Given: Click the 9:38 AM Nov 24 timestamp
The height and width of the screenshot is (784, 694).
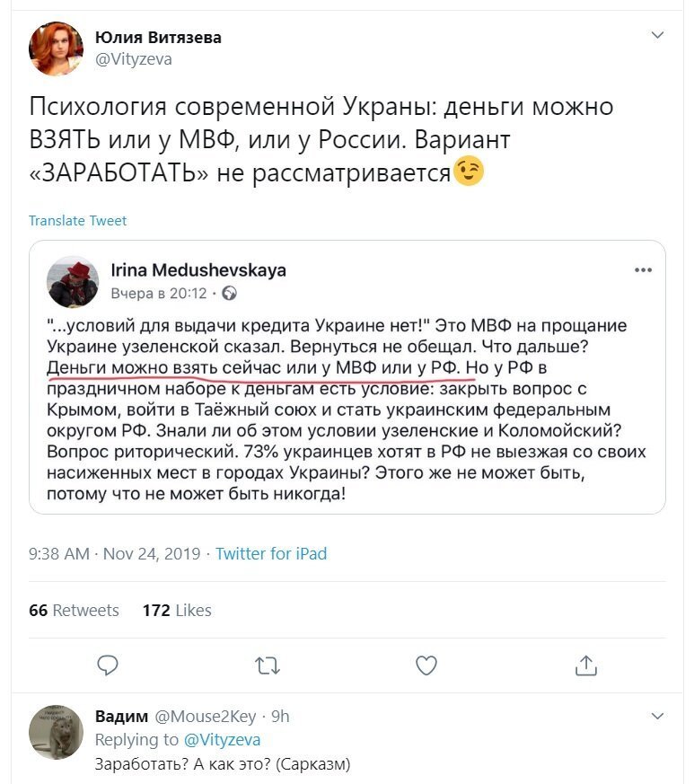Looking at the screenshot, I should (x=115, y=553).
